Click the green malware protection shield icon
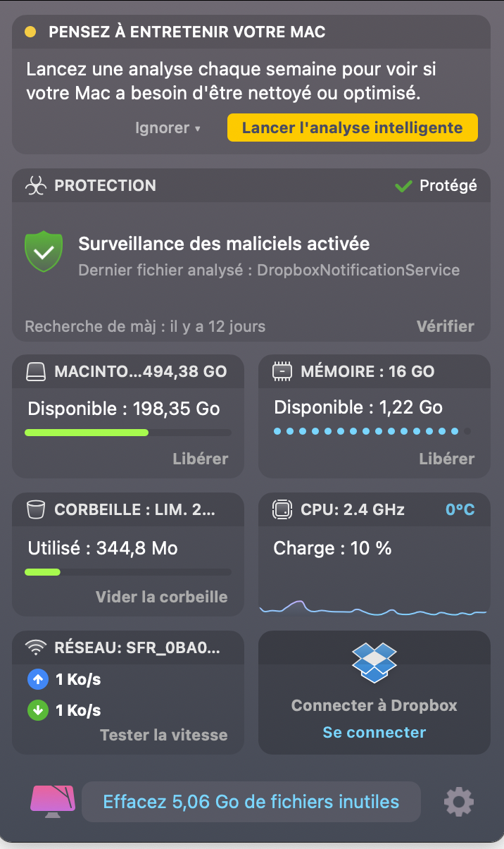The image size is (504, 849). tap(44, 252)
